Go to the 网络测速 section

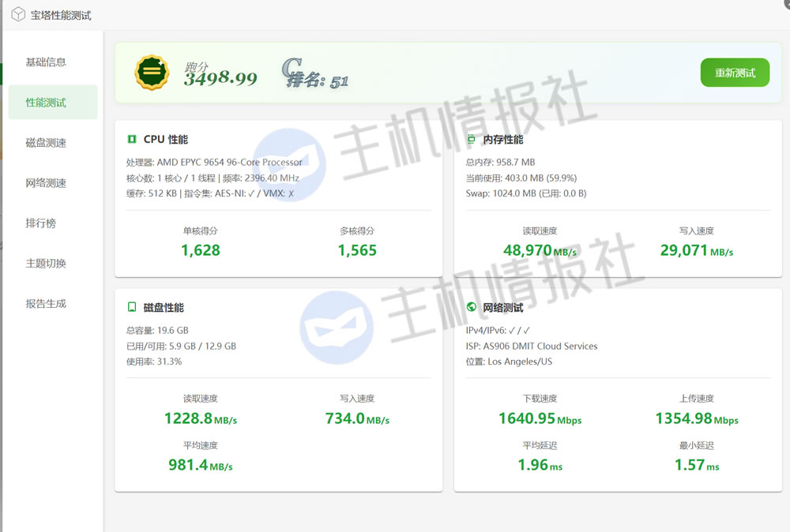click(46, 183)
